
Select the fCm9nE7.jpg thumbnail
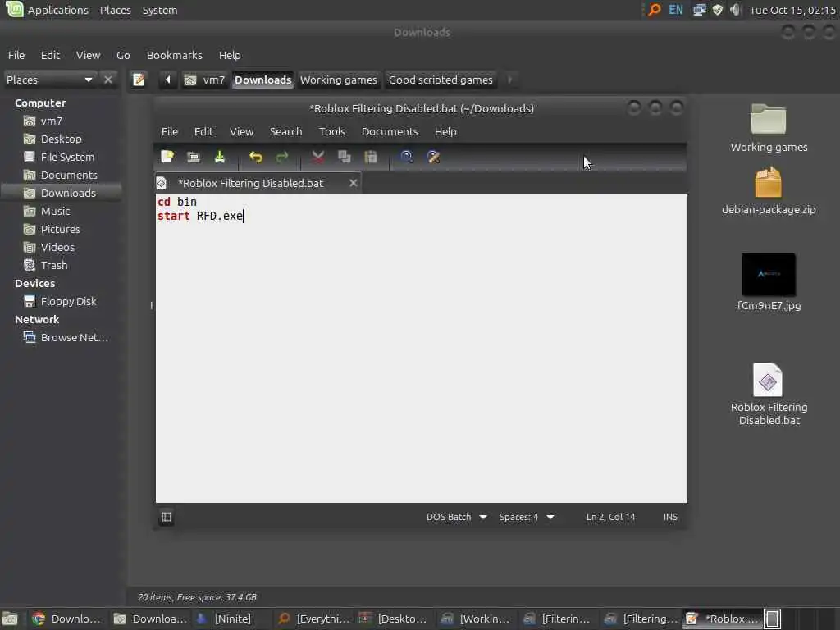click(768, 275)
